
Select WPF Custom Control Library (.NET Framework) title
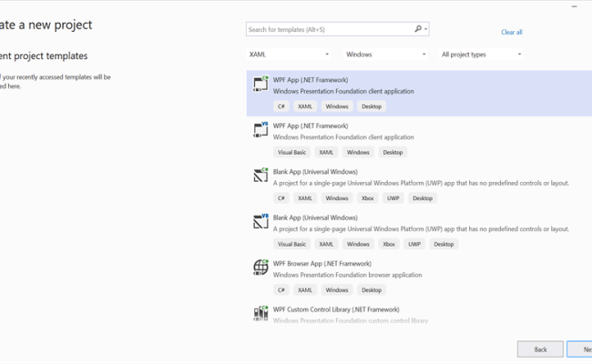tap(336, 309)
